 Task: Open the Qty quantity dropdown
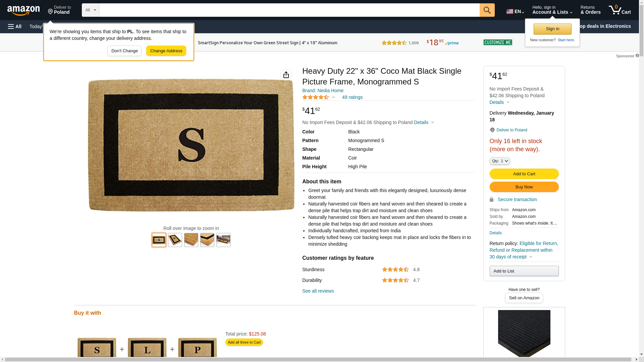[x=499, y=161]
